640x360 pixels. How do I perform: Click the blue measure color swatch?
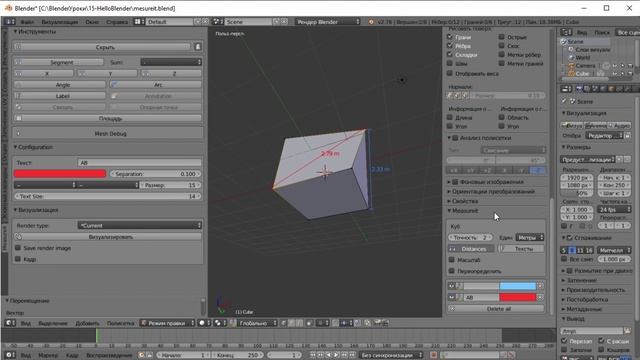(x=518, y=286)
